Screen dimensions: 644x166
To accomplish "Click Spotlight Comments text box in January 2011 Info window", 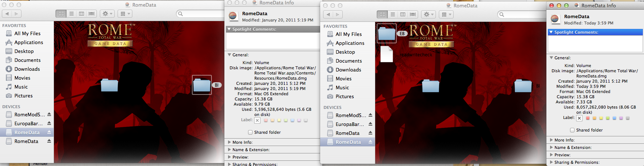I will [x=273, y=41].
